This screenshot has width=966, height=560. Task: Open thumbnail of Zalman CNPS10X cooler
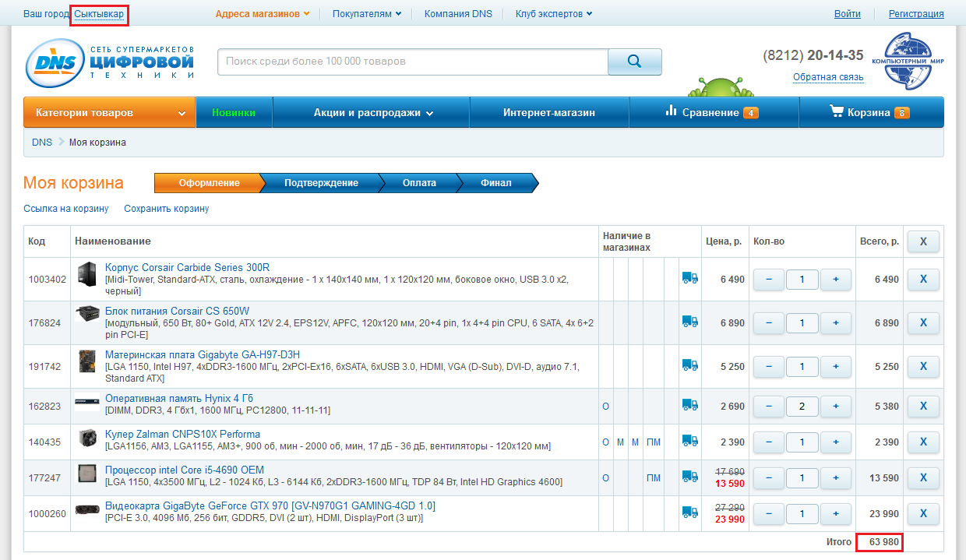86,438
